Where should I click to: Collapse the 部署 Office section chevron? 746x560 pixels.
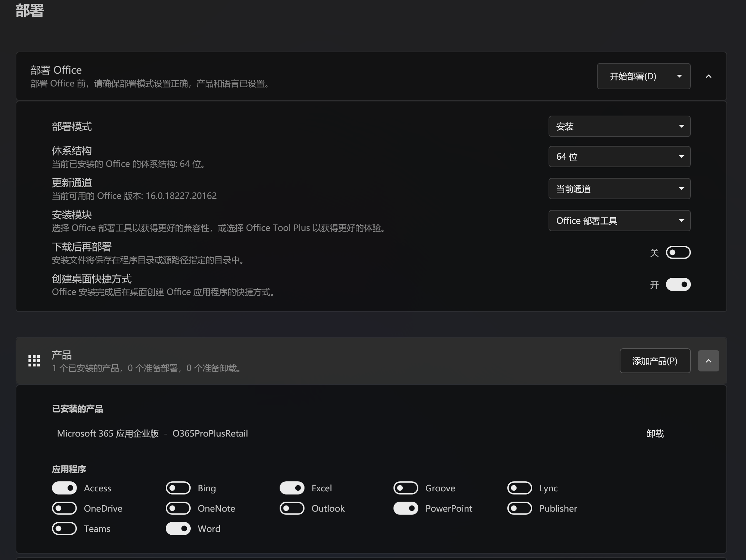point(708,76)
